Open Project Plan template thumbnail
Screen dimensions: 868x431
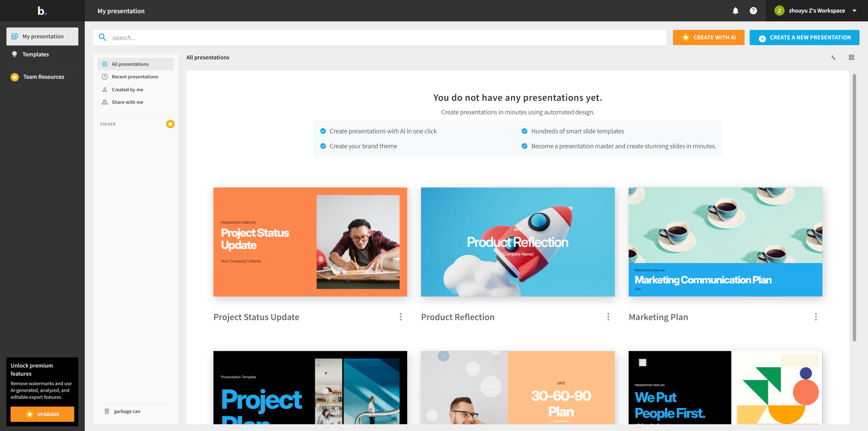pyautogui.click(x=310, y=388)
